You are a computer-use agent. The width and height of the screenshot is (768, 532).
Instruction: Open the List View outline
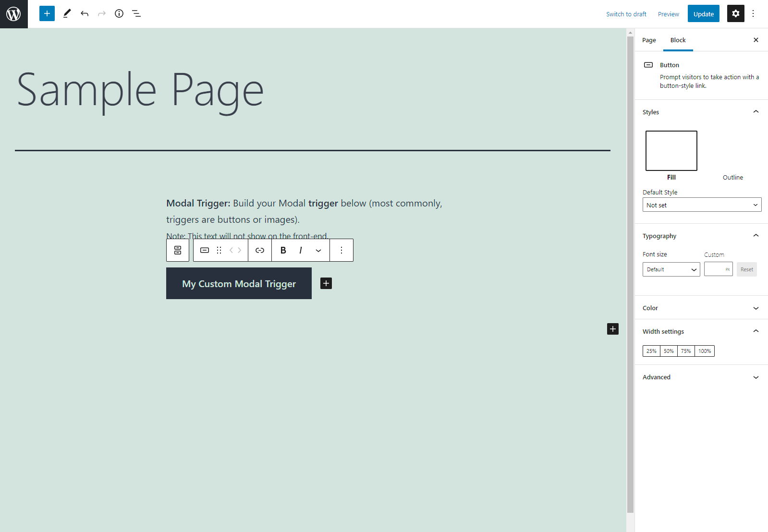[x=136, y=13]
